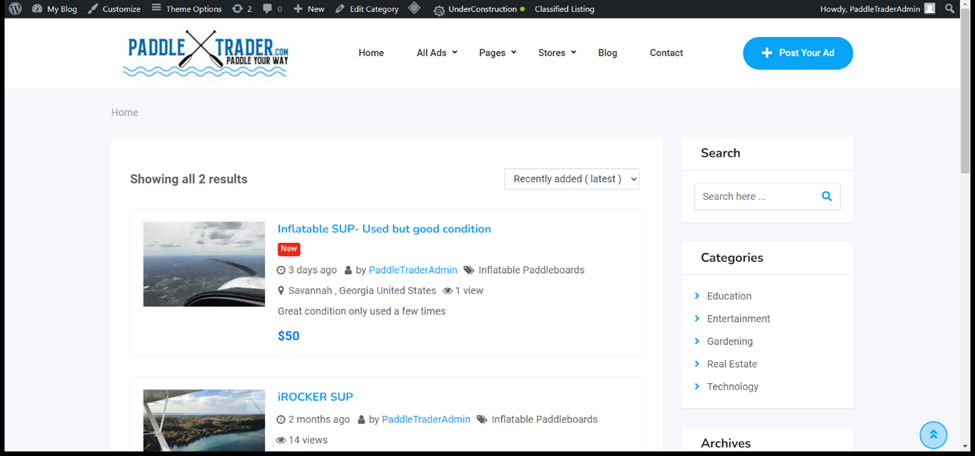Image resolution: width=975 pixels, height=456 pixels.
Task: Open the New content menu
Action: (x=308, y=9)
